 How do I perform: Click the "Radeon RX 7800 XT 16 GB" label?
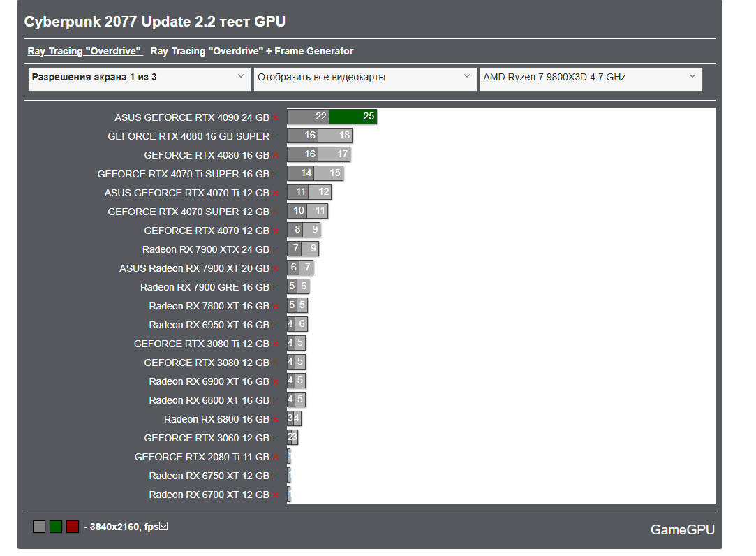(x=209, y=306)
